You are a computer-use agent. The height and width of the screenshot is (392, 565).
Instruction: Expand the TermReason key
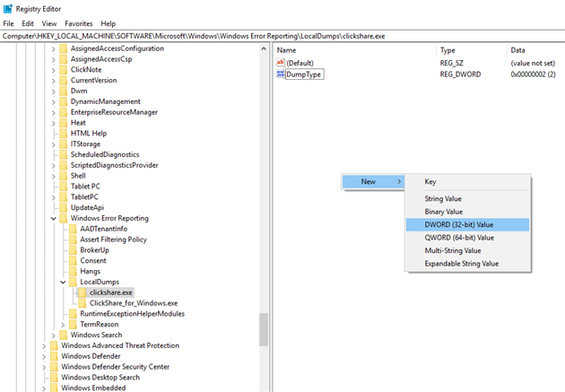coord(63,324)
